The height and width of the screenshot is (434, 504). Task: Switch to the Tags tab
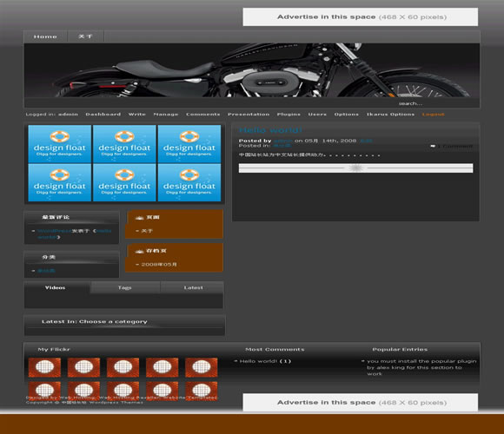point(125,287)
